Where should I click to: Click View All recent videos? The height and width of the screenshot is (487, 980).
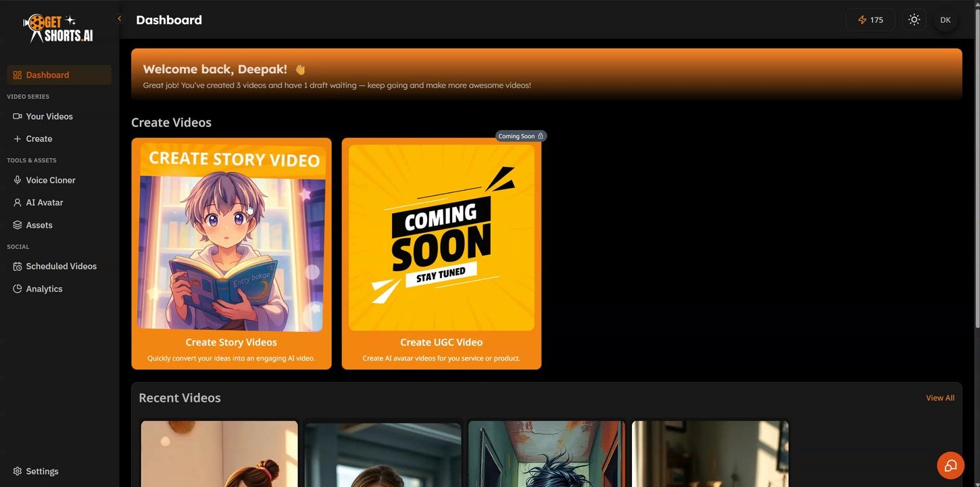coord(940,398)
